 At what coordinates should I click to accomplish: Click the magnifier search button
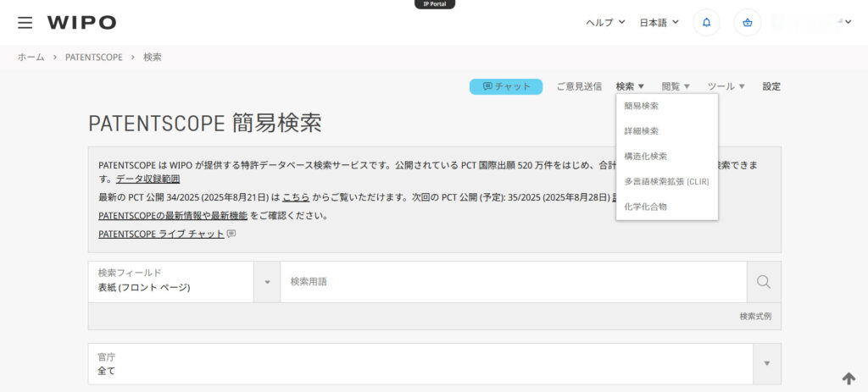(x=763, y=282)
